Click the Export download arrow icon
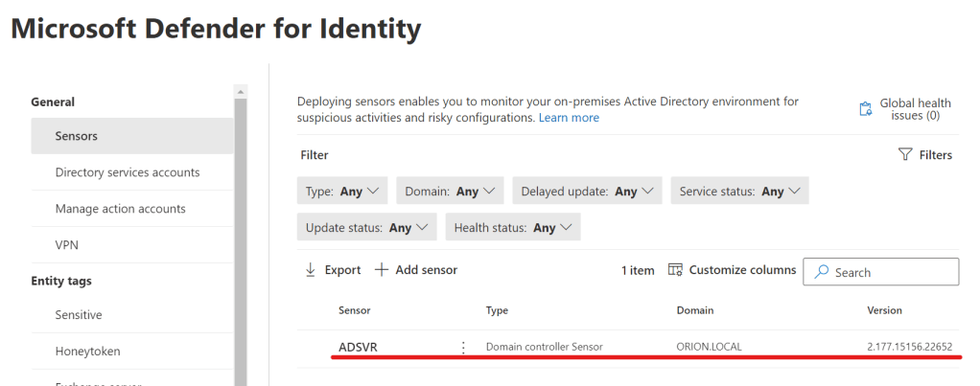 coord(310,270)
